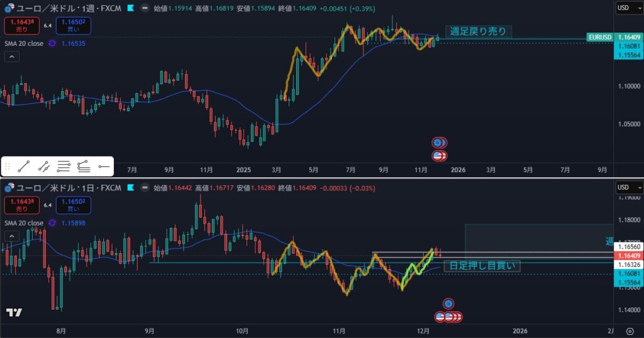644x338 pixels.
Task: Click the 週足戻り売り text label
Action: (x=479, y=31)
